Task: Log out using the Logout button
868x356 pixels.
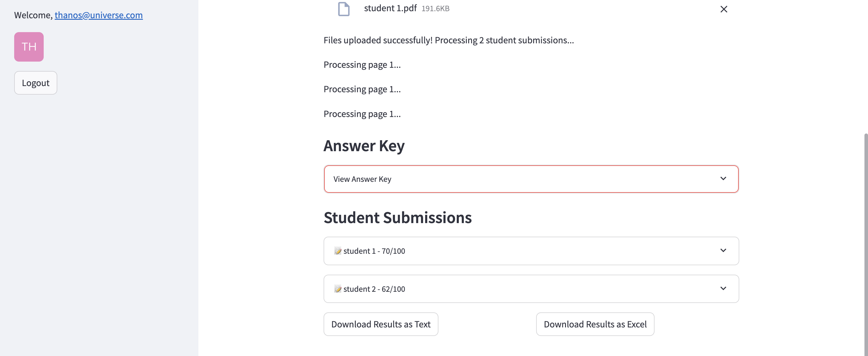Action: 36,83
